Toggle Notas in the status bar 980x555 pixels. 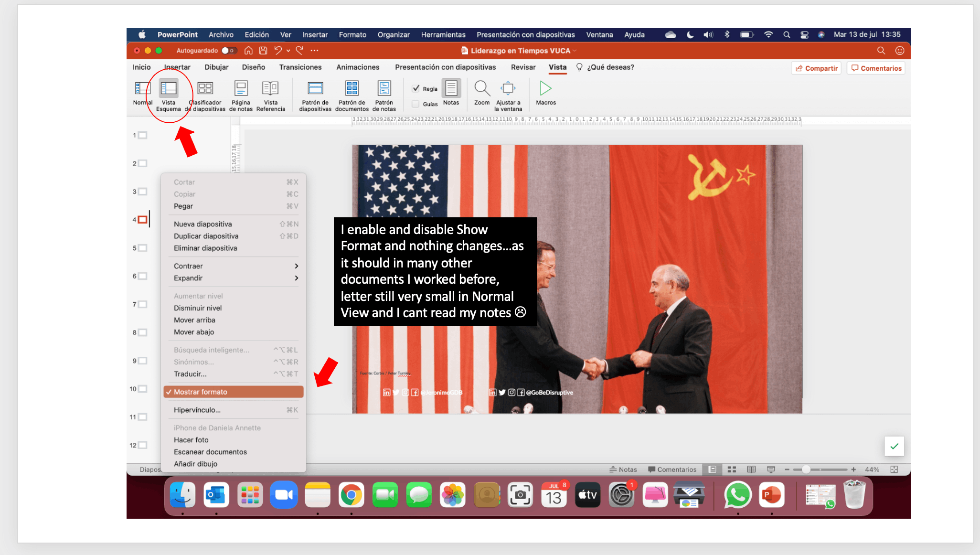[623, 470]
